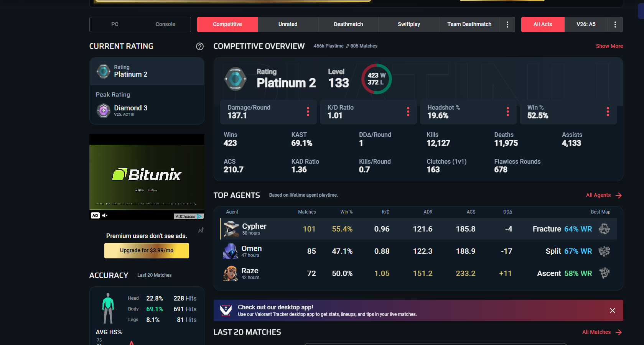Open more acts menu after V26: A5
644x345 pixels.
pos(615,24)
